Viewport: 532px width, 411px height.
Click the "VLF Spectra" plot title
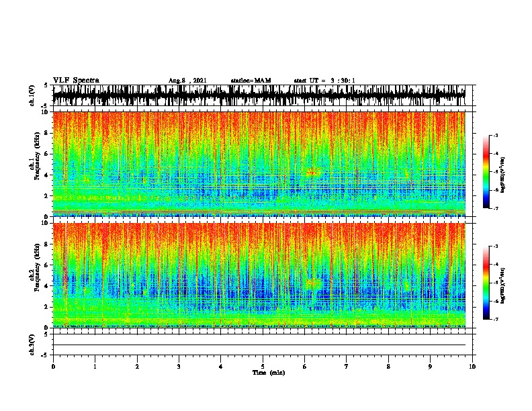(76, 81)
